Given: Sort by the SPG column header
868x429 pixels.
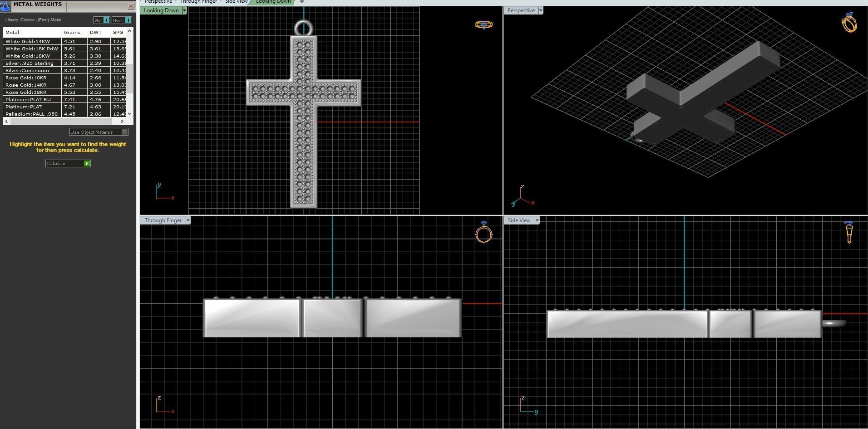Looking at the screenshot, I should (118, 32).
